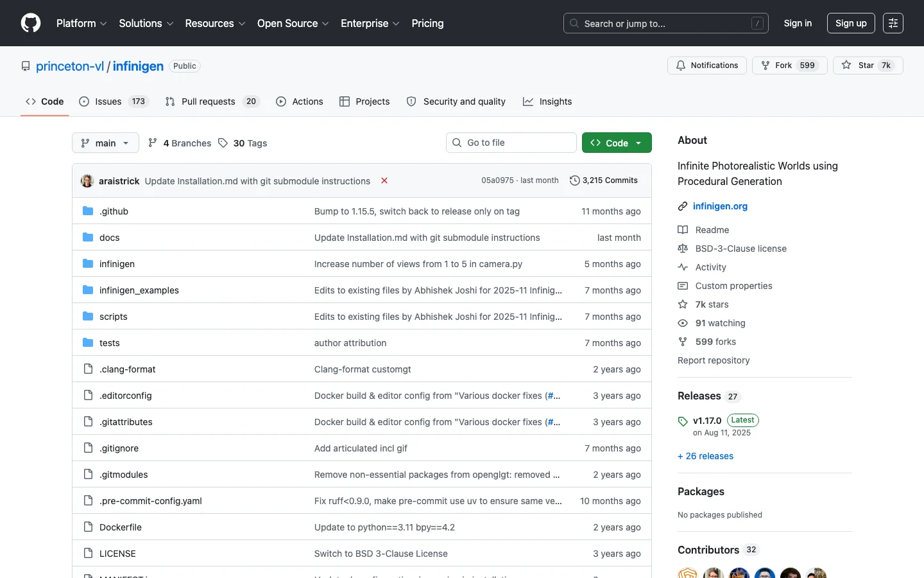Viewport: 924px width, 578px height.
Task: Click the princeton-vl owner link
Action: pyautogui.click(x=70, y=66)
